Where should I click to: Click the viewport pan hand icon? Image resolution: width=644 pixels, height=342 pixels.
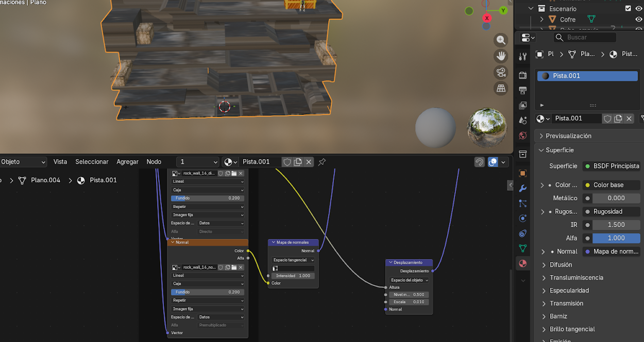click(x=501, y=56)
